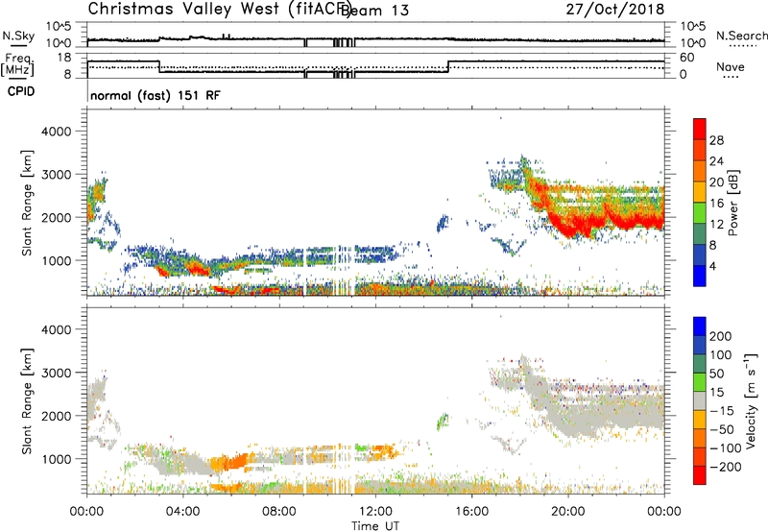Click the 4000 tick label on the power panel
Viewport: 768px width, 532px height.
point(57,132)
